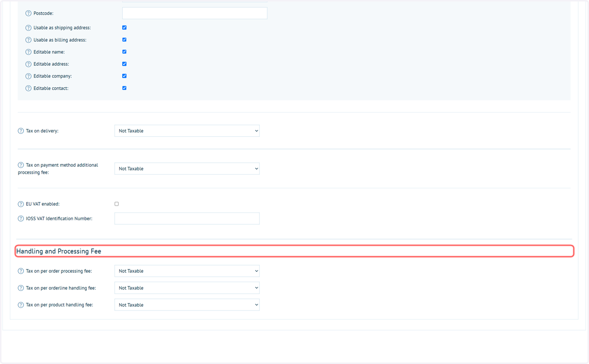Click the Handling and Processing Fee heading
The width and height of the screenshot is (589, 364).
58,251
